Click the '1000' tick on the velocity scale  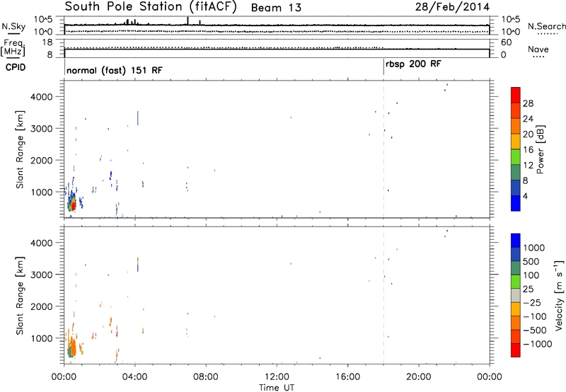(x=534, y=248)
